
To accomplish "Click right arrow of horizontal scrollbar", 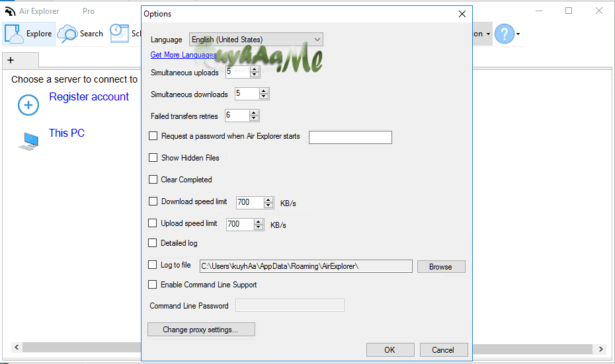I will point(601,349).
